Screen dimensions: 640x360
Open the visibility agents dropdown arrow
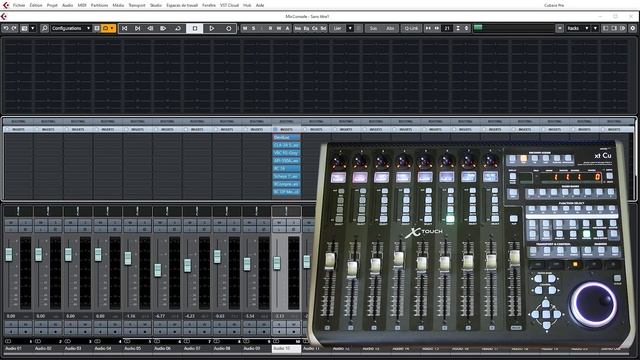(33, 28)
